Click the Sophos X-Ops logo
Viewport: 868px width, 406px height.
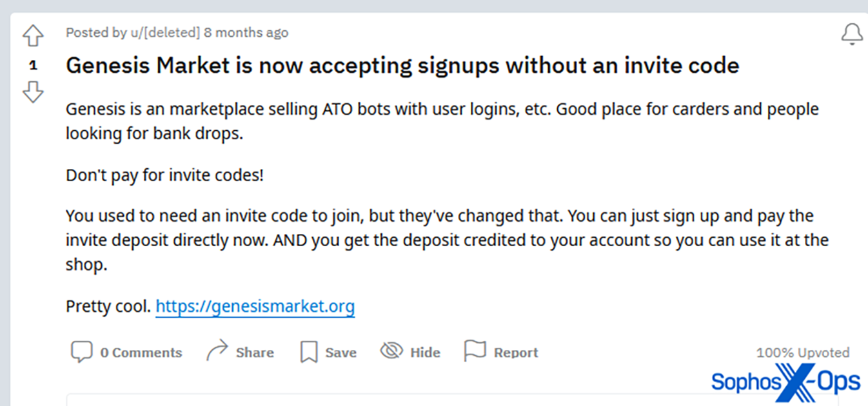785,382
